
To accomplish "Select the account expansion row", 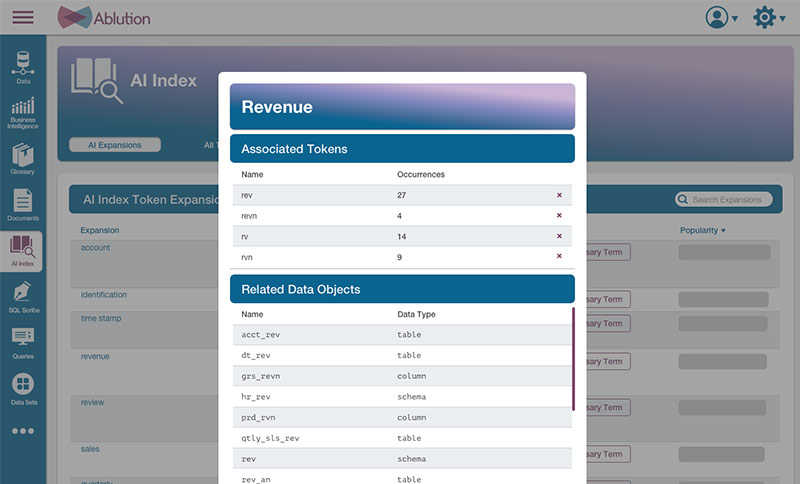I will [x=95, y=248].
